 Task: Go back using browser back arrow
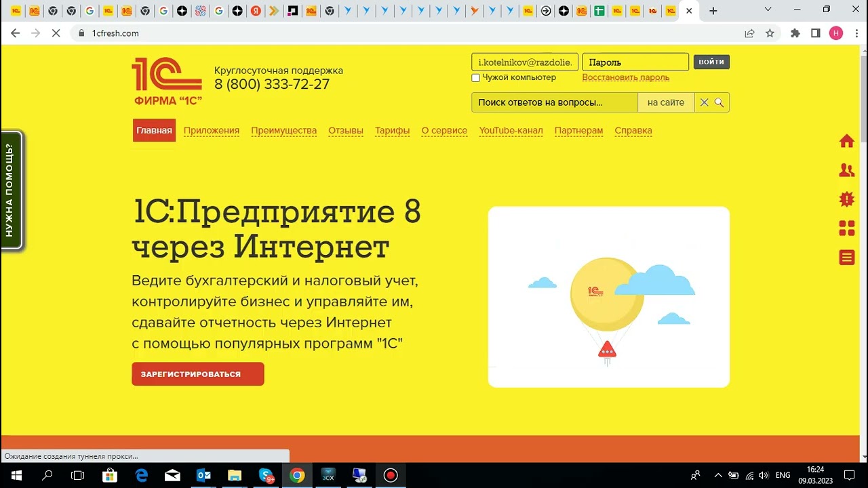click(x=16, y=33)
